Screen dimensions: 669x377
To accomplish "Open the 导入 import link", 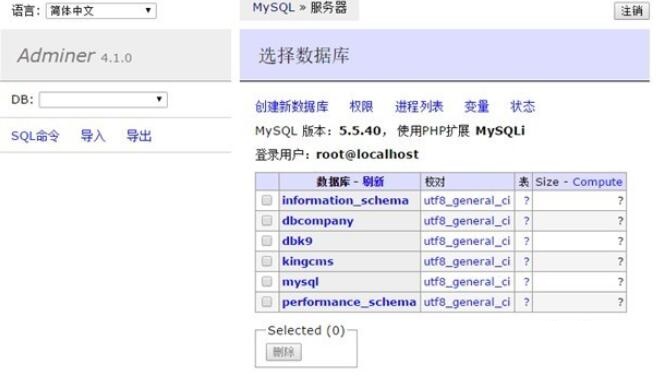I will tap(93, 136).
